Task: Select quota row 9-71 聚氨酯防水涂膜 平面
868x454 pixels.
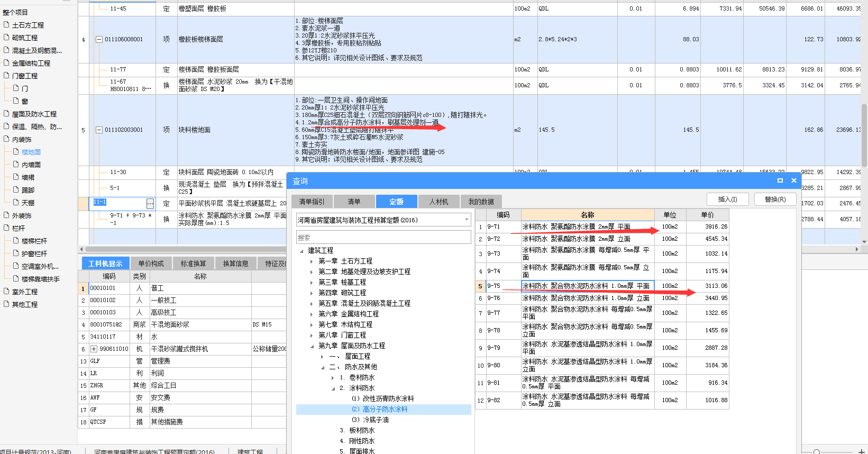Action: (602, 226)
